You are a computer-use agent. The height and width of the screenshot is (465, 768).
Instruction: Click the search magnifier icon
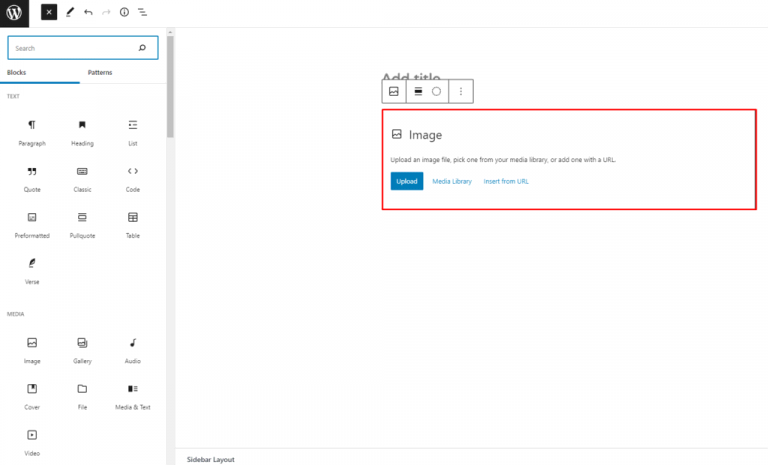[x=142, y=48]
